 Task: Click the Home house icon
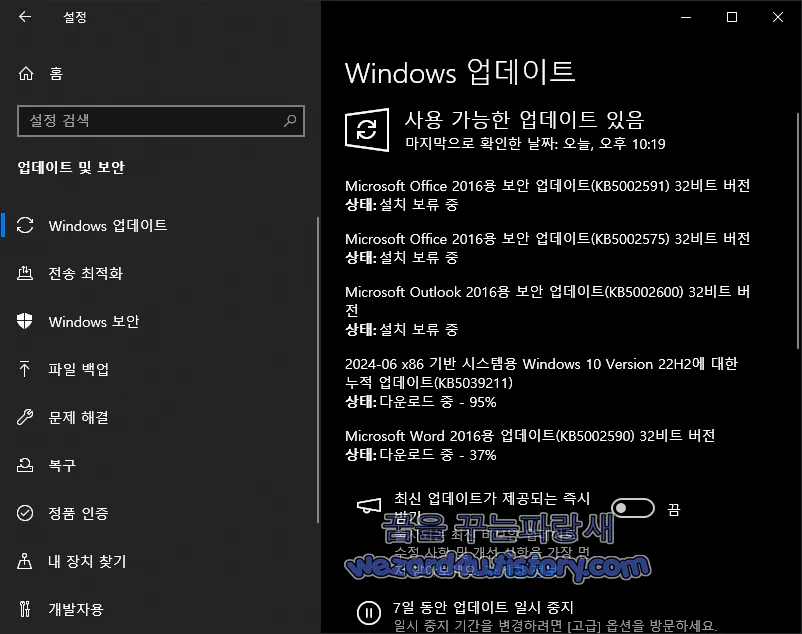point(26,74)
